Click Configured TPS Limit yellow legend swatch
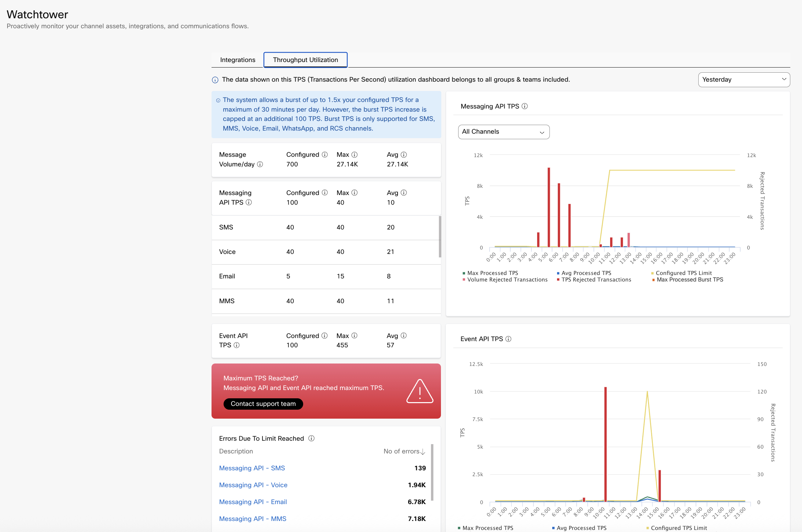The height and width of the screenshot is (532, 802). (652, 273)
